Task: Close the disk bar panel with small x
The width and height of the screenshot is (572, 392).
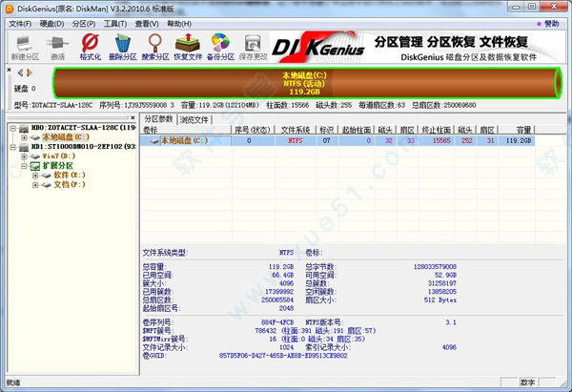Action: (x=10, y=70)
